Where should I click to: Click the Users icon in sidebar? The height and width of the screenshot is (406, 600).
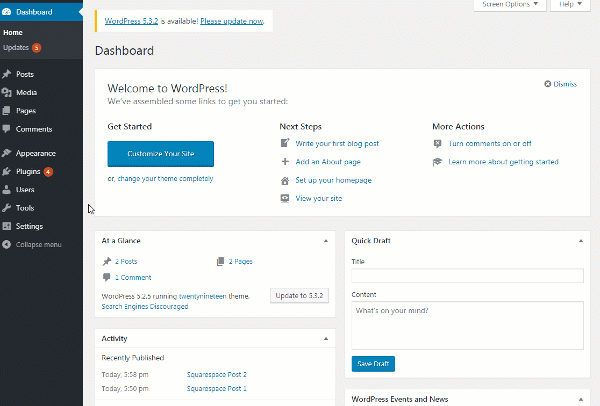coord(8,189)
